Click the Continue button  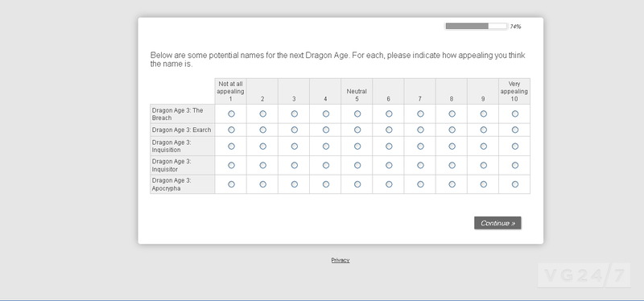pyautogui.click(x=497, y=223)
